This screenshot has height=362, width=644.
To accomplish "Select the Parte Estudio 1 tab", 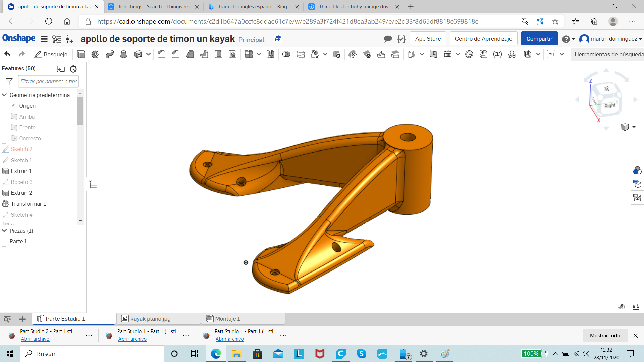I will 73,319.
